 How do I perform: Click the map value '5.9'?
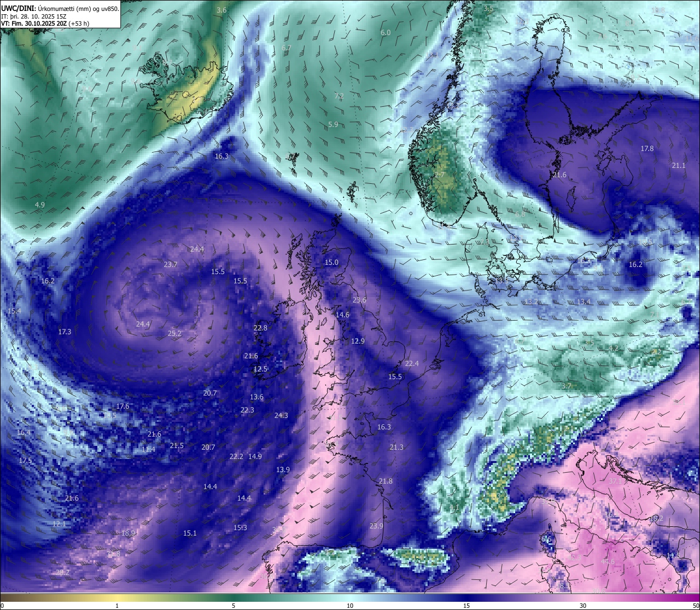333,125
